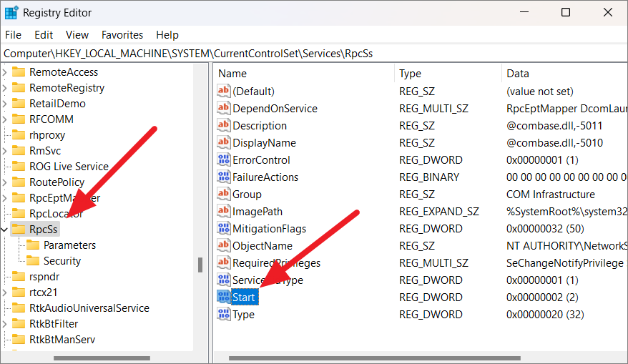Click the RmSvc folder icon
Image resolution: width=628 pixels, height=364 pixels.
19,151
